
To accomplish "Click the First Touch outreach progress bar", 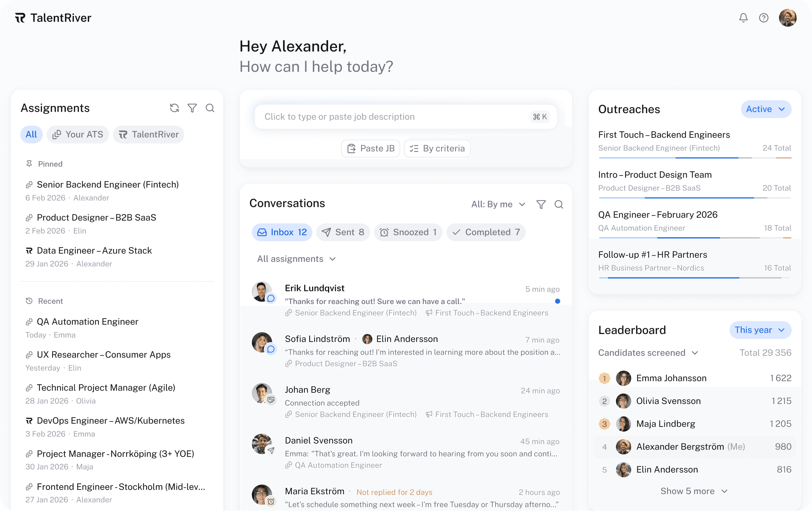I will (694, 158).
